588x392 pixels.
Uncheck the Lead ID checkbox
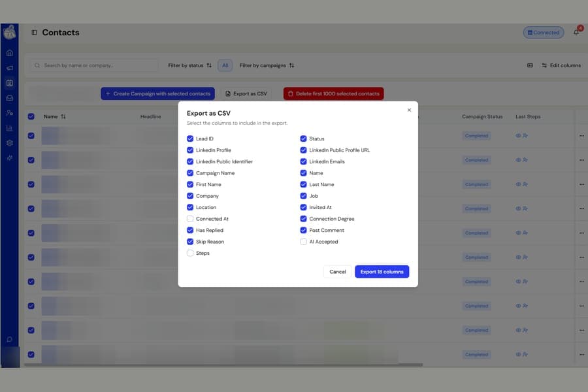tap(190, 139)
